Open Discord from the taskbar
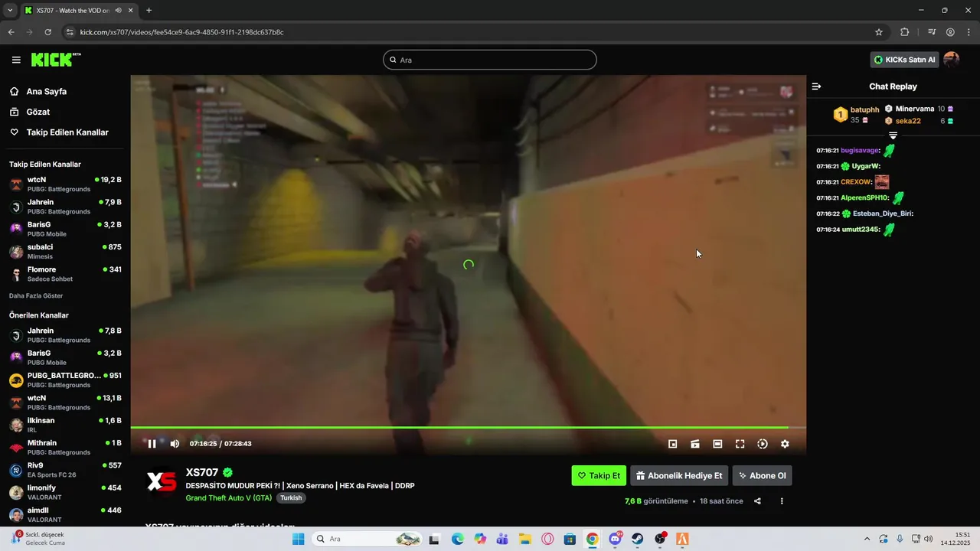 pos(615,539)
